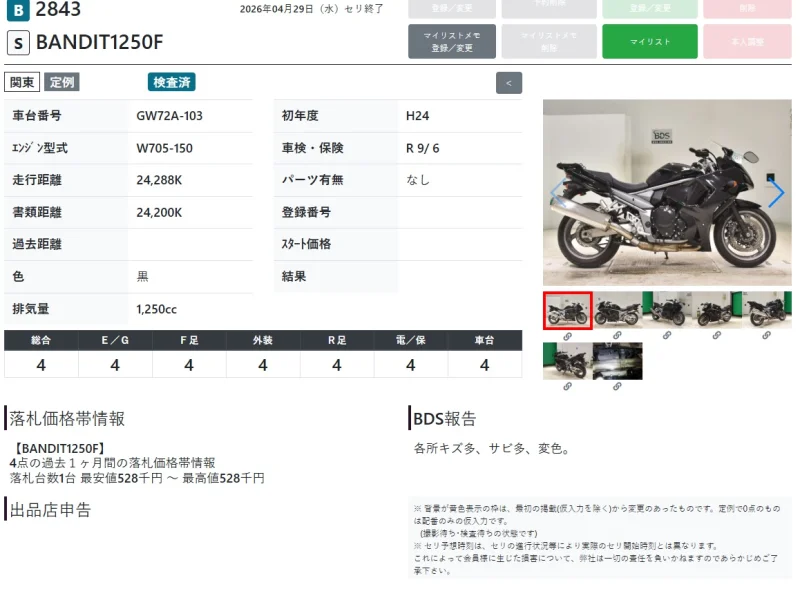Click the displacement value 1,250cc
The width and height of the screenshot is (800, 600).
coord(157,309)
